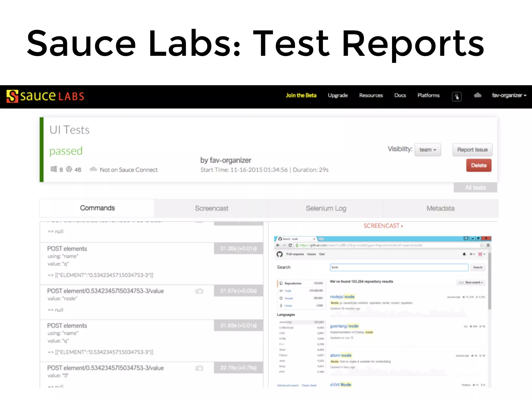Click the screencast browser back arrow
532x399 pixels.
(x=278, y=245)
